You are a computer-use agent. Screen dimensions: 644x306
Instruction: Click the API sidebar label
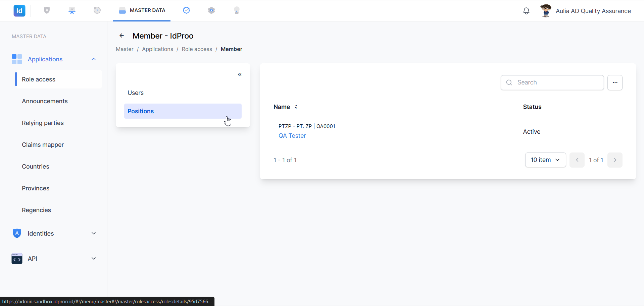pos(32,259)
